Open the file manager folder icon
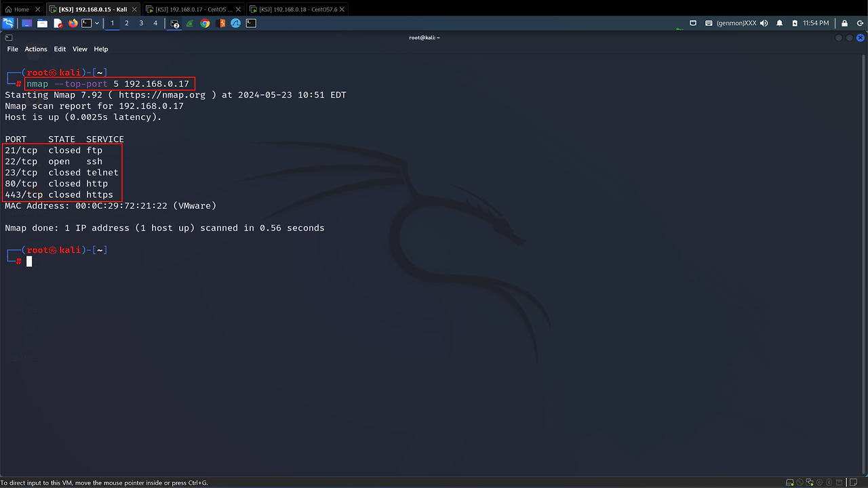 [x=42, y=23]
